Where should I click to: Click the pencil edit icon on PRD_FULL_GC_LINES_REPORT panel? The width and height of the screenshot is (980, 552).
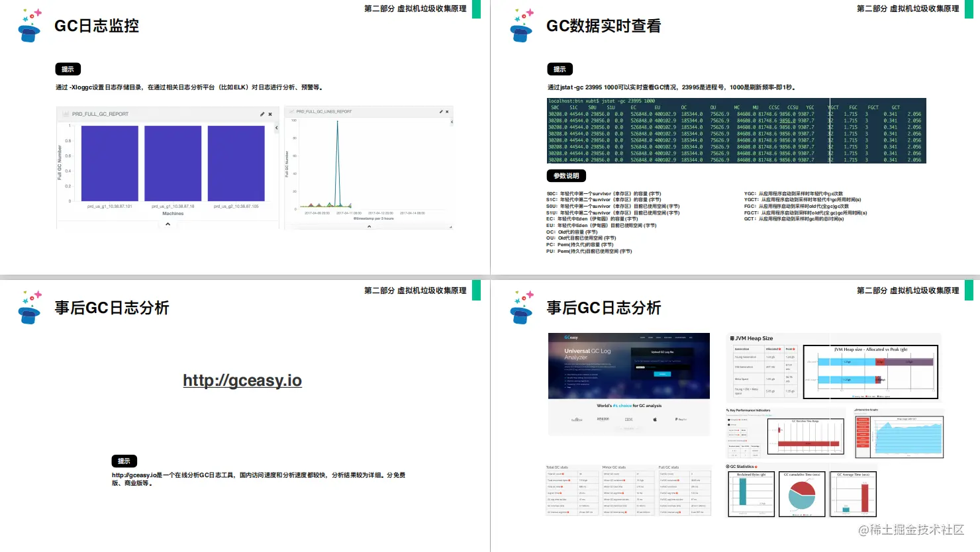click(x=441, y=112)
